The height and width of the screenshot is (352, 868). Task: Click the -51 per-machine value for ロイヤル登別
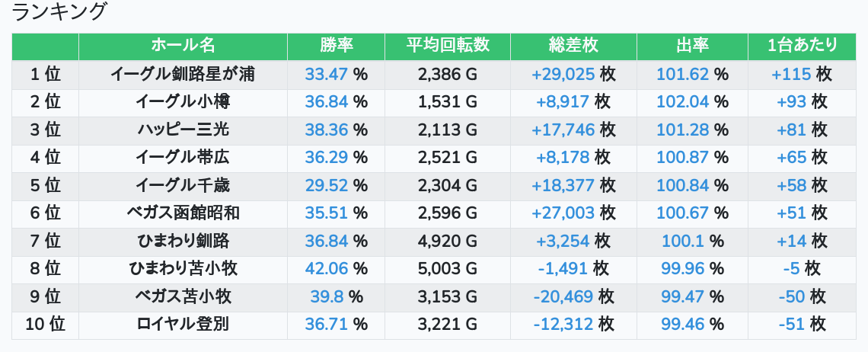(792, 325)
